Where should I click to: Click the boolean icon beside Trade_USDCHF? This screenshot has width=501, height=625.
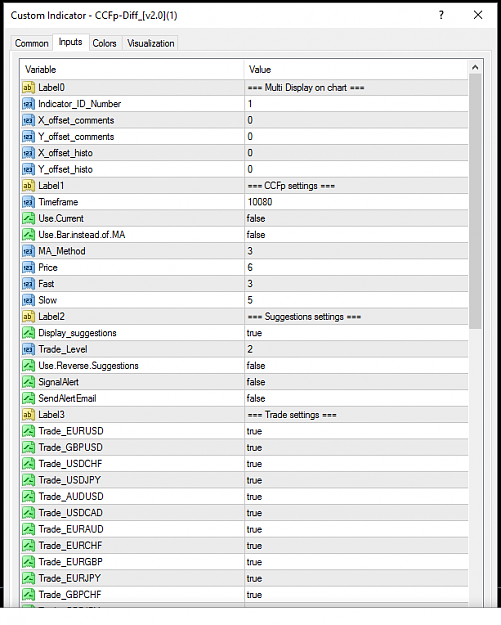28,464
